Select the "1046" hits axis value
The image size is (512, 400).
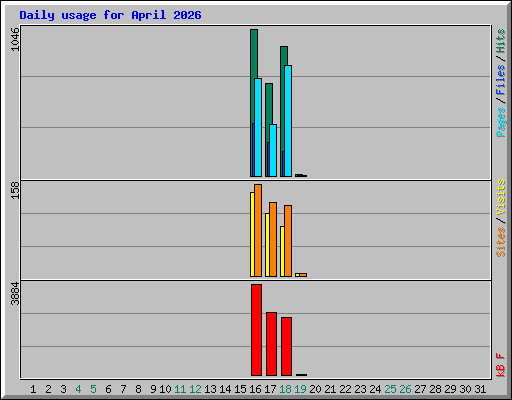15,40
